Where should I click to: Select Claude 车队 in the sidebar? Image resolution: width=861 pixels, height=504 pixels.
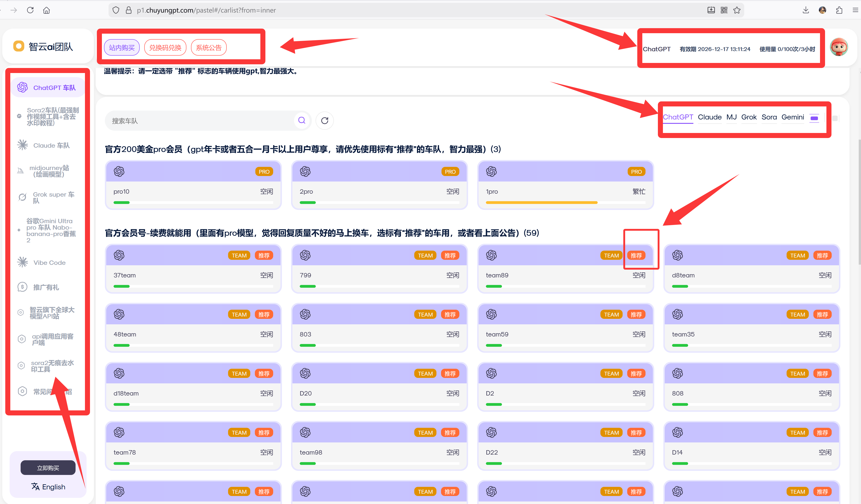51,146
